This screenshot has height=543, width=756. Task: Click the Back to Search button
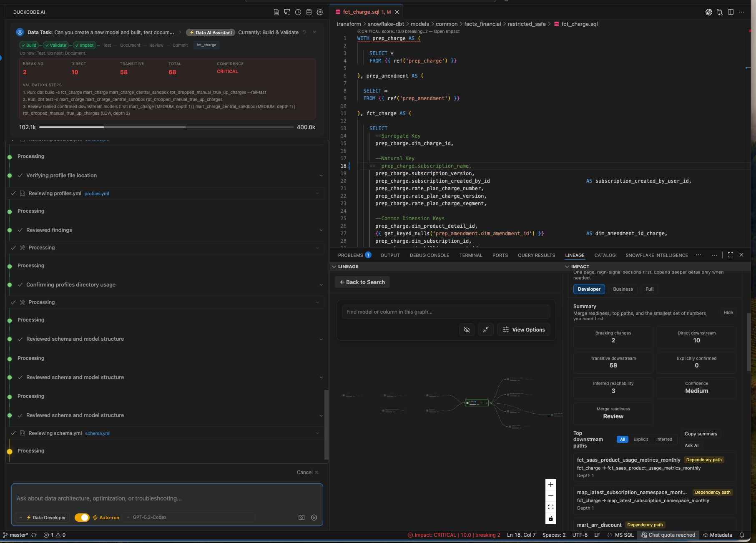(x=362, y=282)
